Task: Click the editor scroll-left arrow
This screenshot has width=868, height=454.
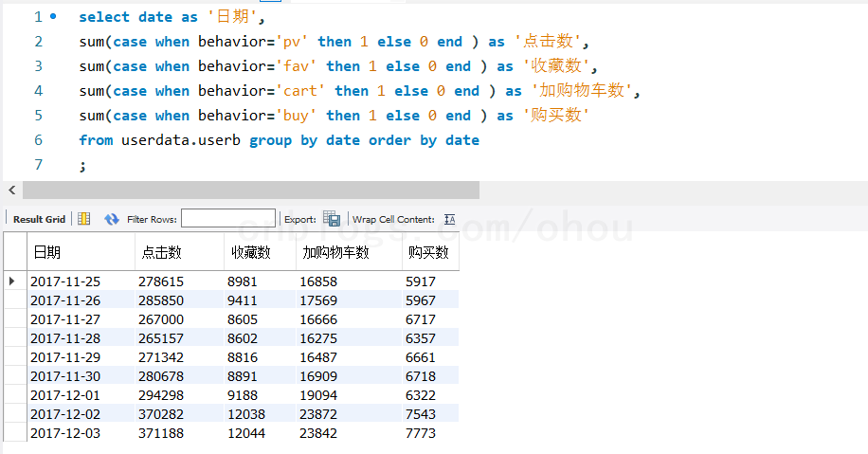Action: point(12,190)
